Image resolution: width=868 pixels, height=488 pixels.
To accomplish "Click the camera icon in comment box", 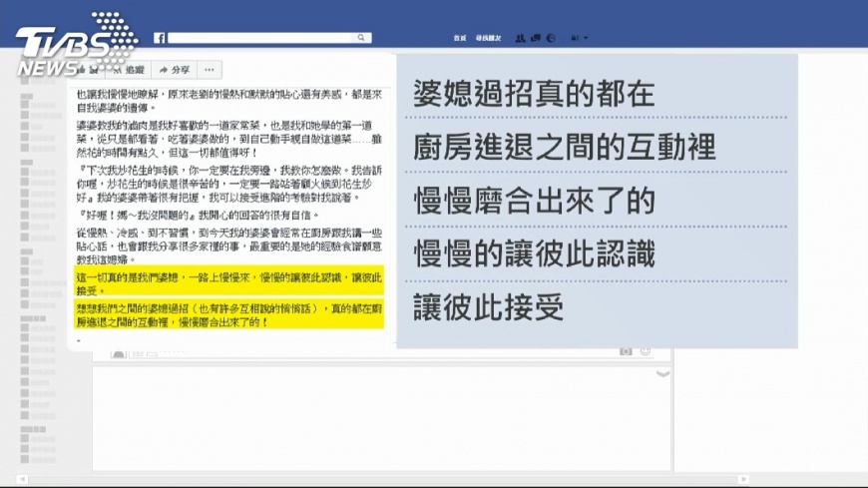I will point(626,351).
